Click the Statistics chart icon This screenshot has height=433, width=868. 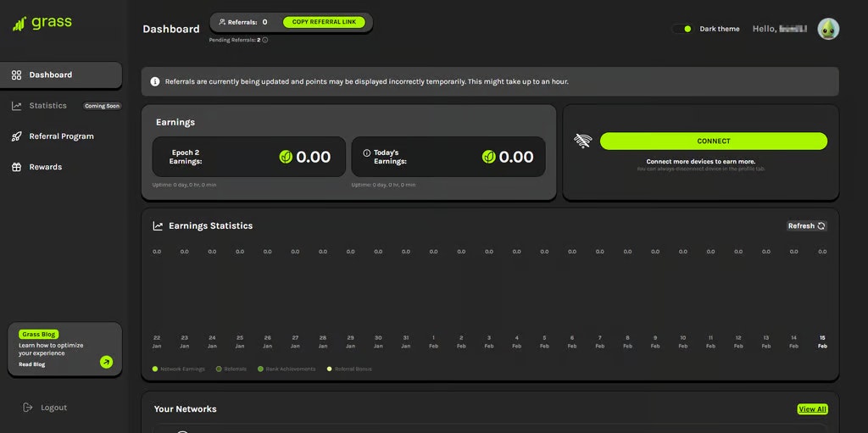(17, 106)
